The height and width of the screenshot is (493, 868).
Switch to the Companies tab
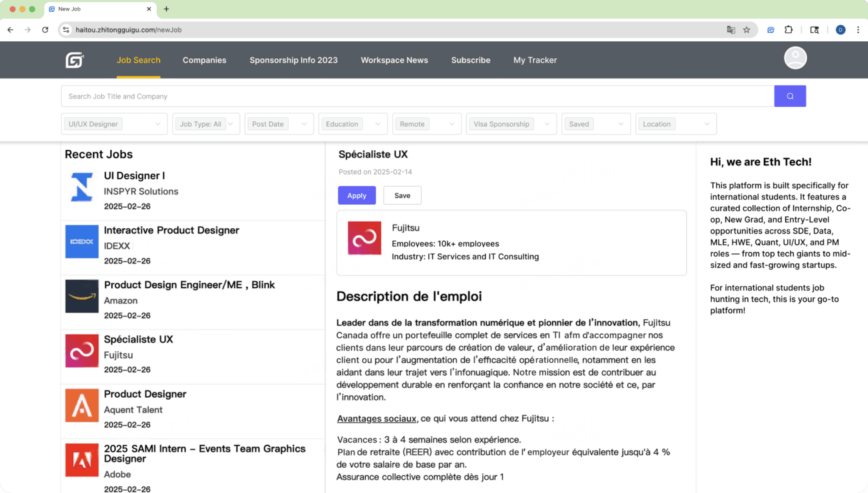coord(204,60)
